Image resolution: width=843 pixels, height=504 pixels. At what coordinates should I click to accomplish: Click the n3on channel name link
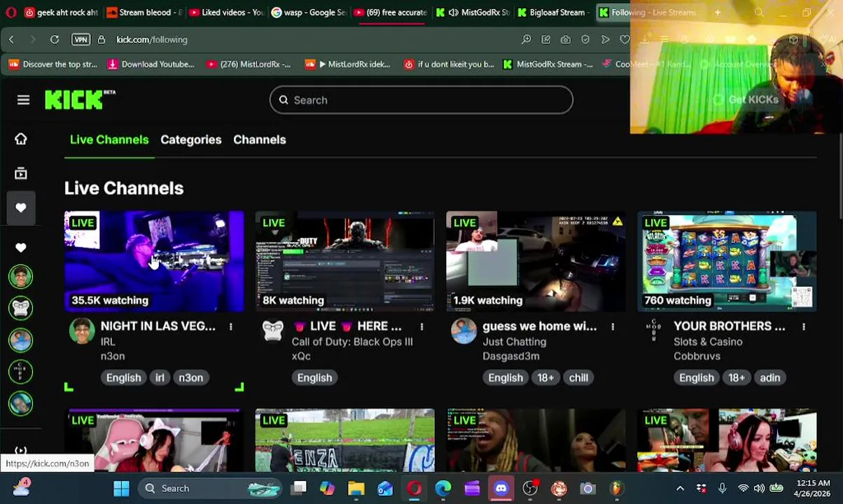point(113,356)
